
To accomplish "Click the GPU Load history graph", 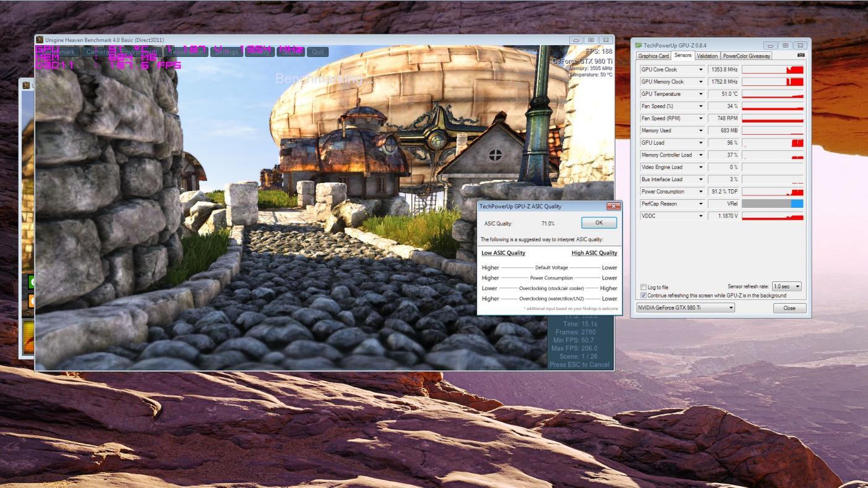I will click(x=773, y=143).
